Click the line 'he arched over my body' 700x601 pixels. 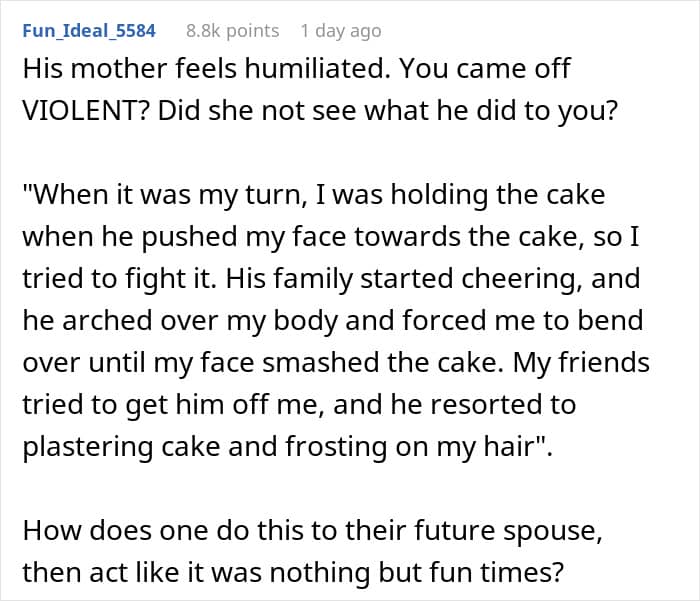[333, 321]
